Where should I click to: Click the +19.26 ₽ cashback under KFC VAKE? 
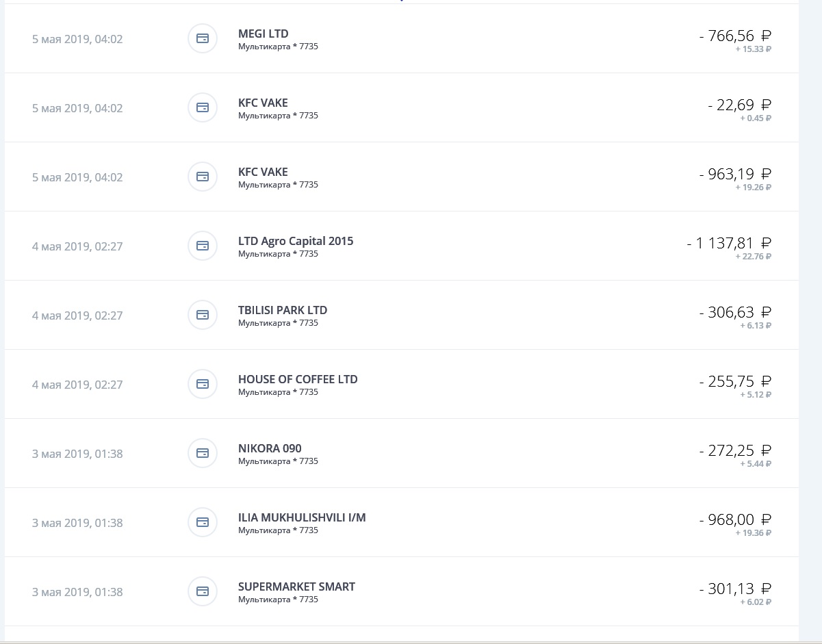pos(754,187)
